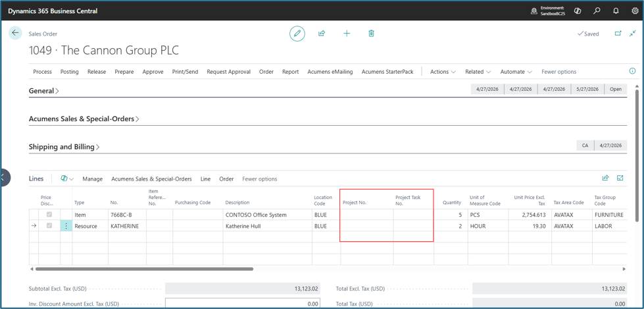644x309 pixels.
Task: Open the Release menu
Action: (97, 72)
